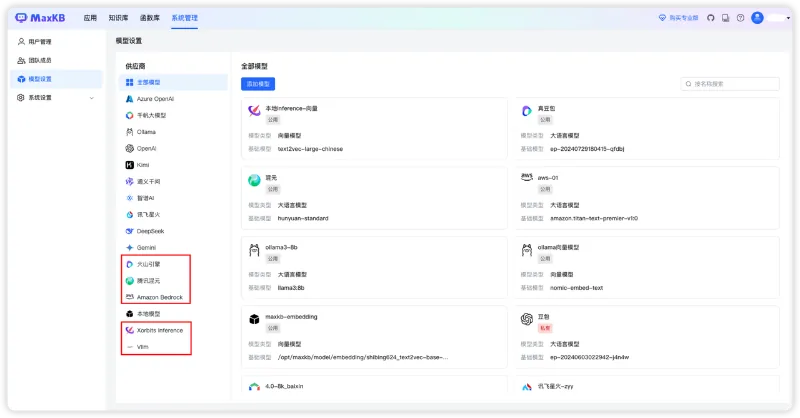Open the 函数库 top navigation tab
800x418 pixels.
[x=149, y=18]
